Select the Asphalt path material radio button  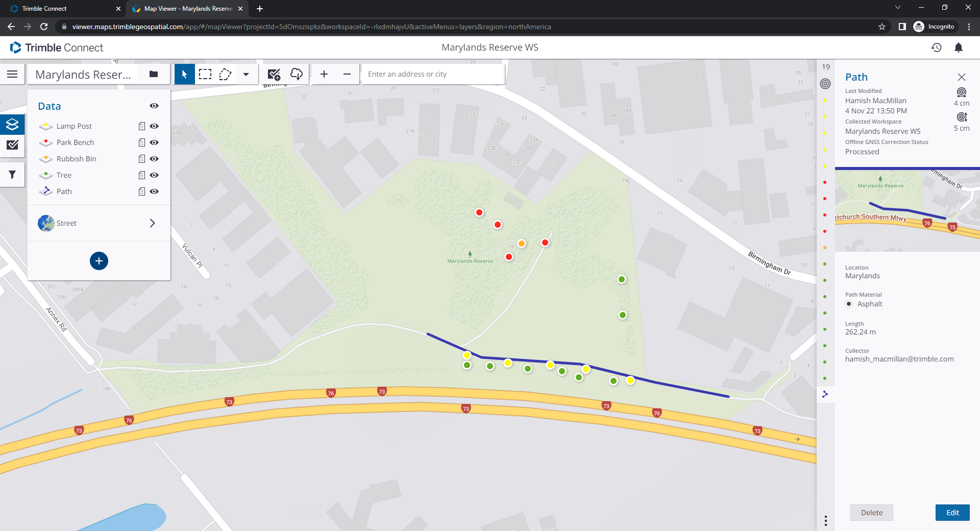point(849,304)
